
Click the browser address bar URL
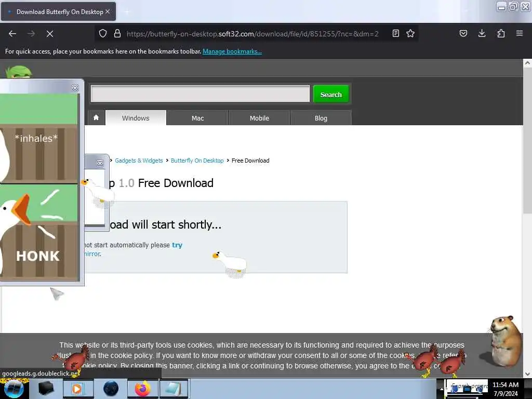pos(252,34)
